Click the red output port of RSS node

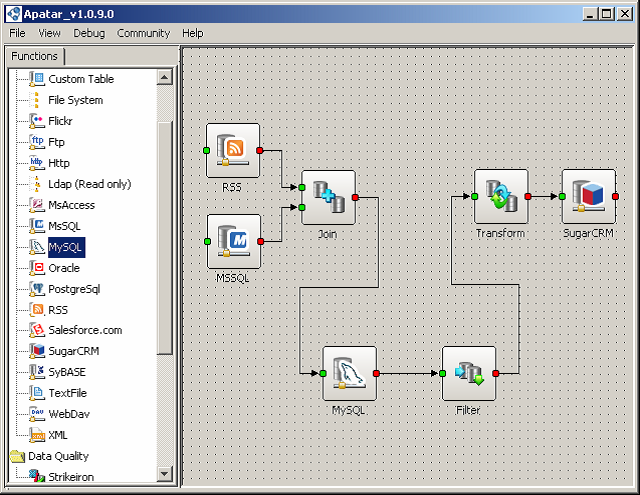(260, 151)
